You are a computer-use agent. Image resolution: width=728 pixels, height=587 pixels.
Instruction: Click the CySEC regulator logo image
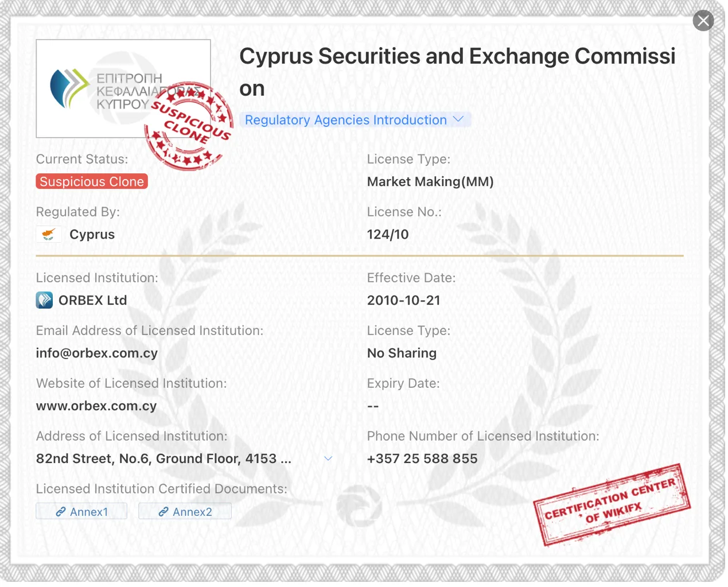[123, 88]
